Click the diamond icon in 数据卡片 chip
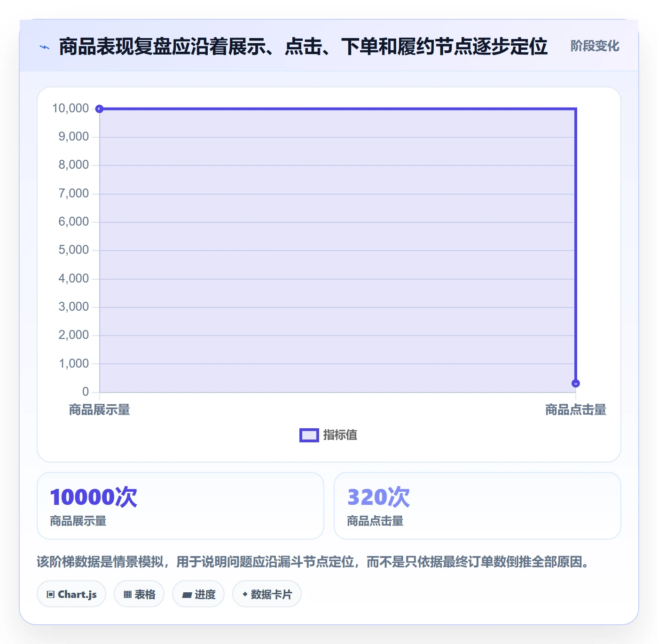The width and height of the screenshot is (658, 644). pos(245,594)
